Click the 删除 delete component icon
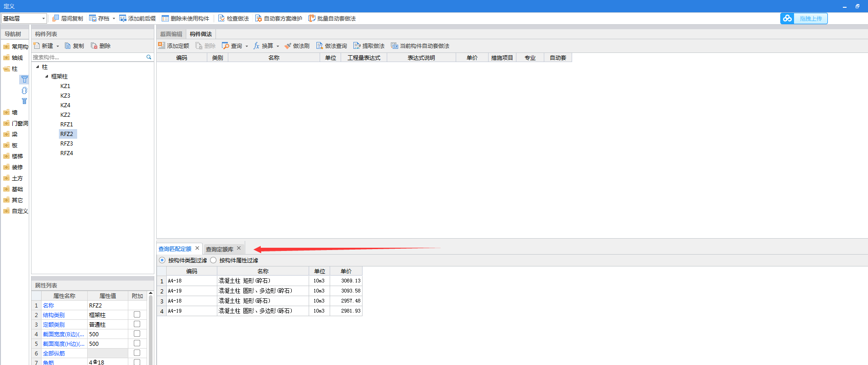The height and width of the screenshot is (365, 868). (x=94, y=46)
